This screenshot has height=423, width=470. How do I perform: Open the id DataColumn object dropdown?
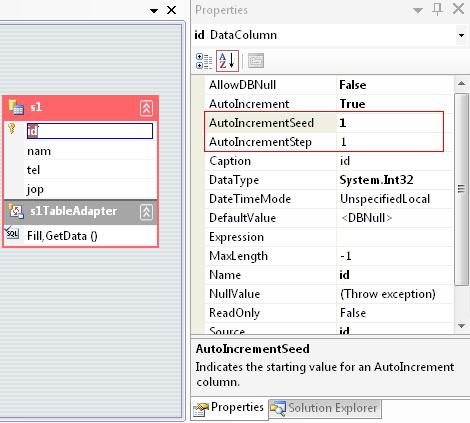461,35
